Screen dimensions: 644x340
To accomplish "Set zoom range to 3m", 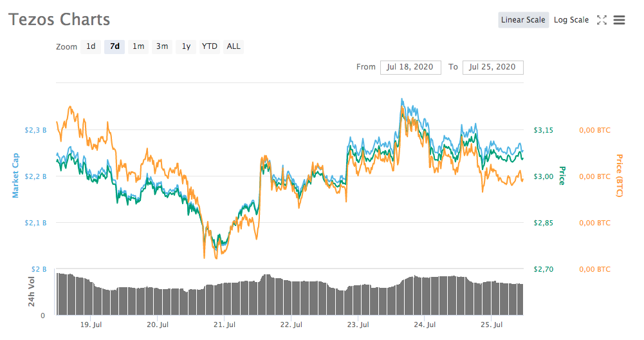I will tap(162, 46).
